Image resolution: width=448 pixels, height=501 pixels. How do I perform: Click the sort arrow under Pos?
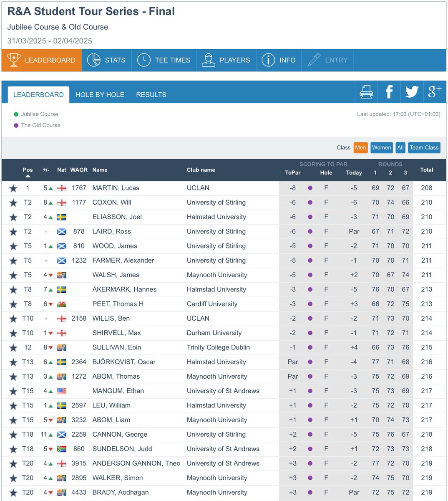click(x=28, y=176)
